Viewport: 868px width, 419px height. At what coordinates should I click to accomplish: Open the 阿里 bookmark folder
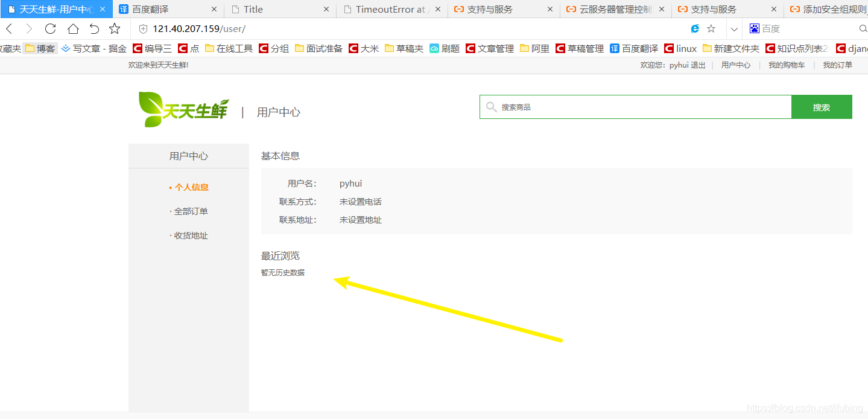534,48
